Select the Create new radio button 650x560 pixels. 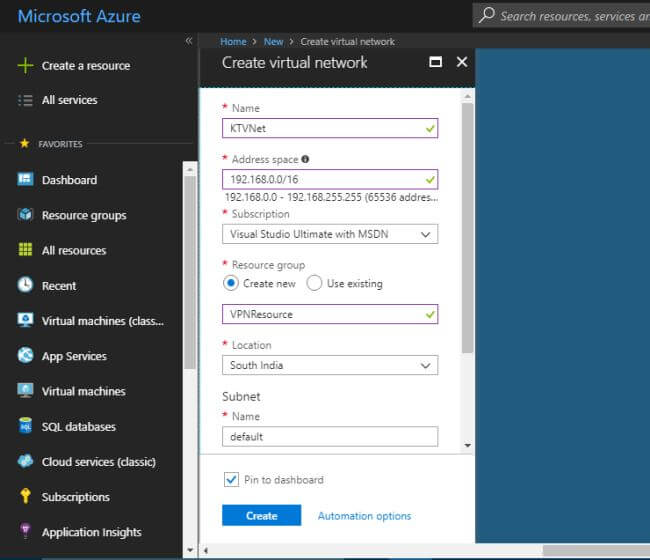coord(231,283)
